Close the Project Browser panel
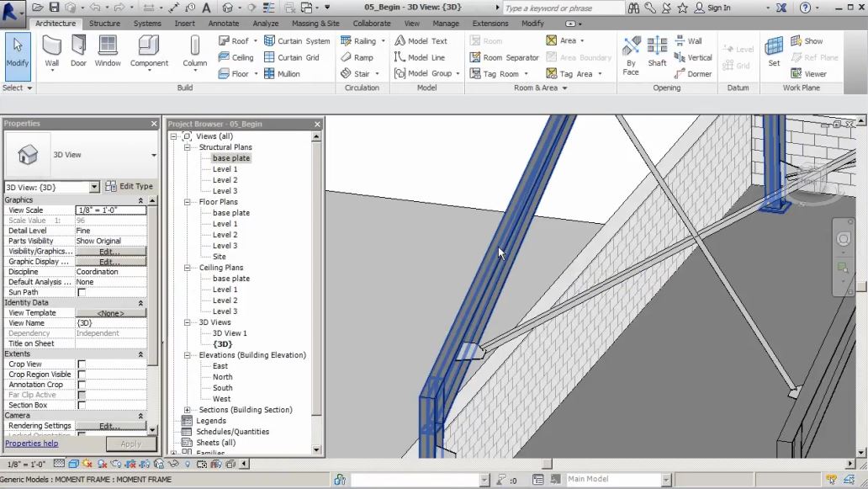 pos(317,124)
